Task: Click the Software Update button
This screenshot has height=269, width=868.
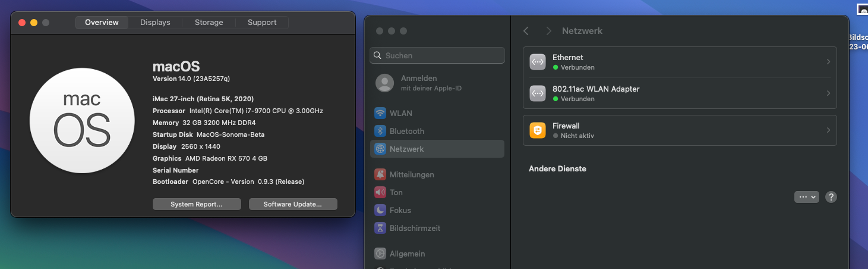Action: 293,204
